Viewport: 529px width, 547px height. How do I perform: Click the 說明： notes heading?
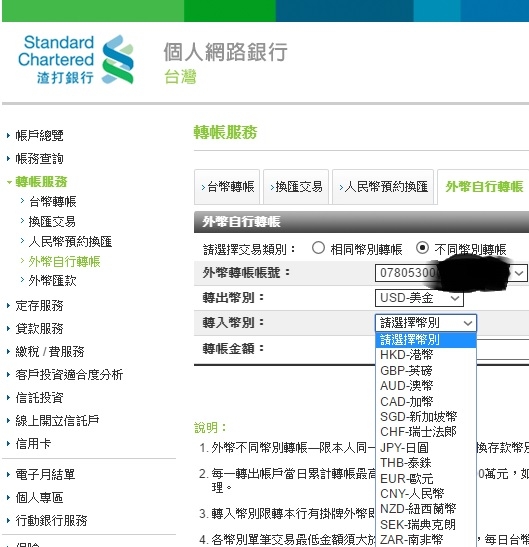coord(210,427)
